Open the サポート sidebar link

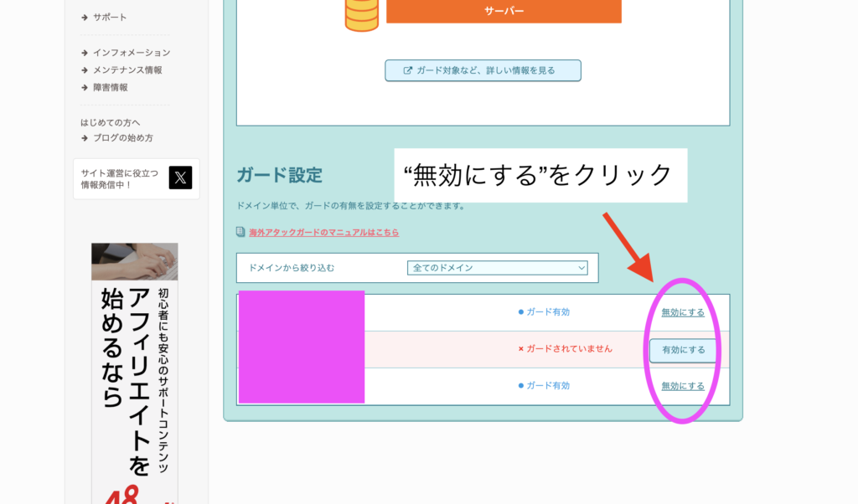click(x=110, y=17)
